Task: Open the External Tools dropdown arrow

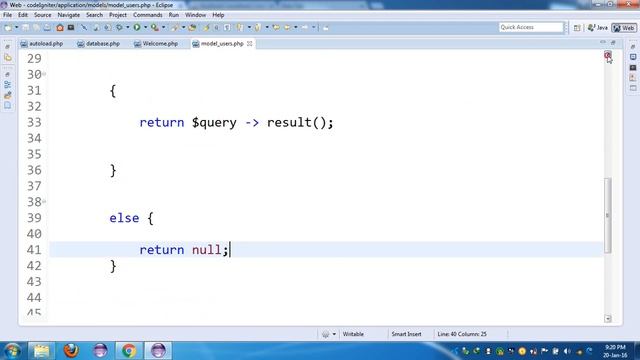Action: point(163,28)
